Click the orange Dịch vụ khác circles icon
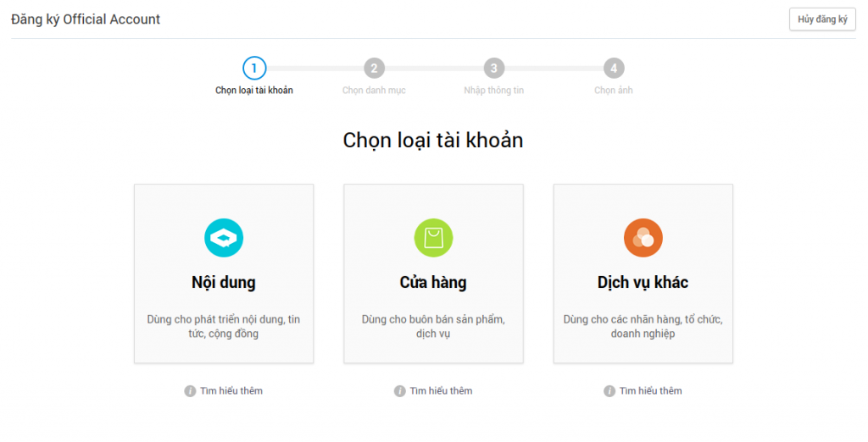 tap(643, 238)
